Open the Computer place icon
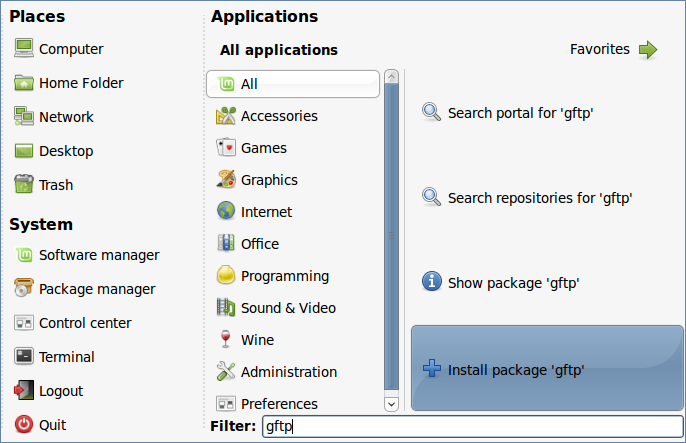The height and width of the screenshot is (443, 686). [24, 48]
